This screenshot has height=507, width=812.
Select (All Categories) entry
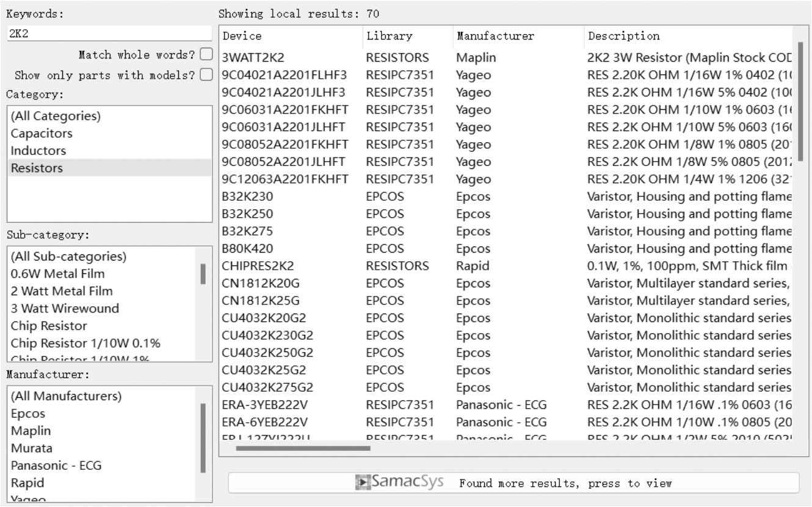point(56,116)
